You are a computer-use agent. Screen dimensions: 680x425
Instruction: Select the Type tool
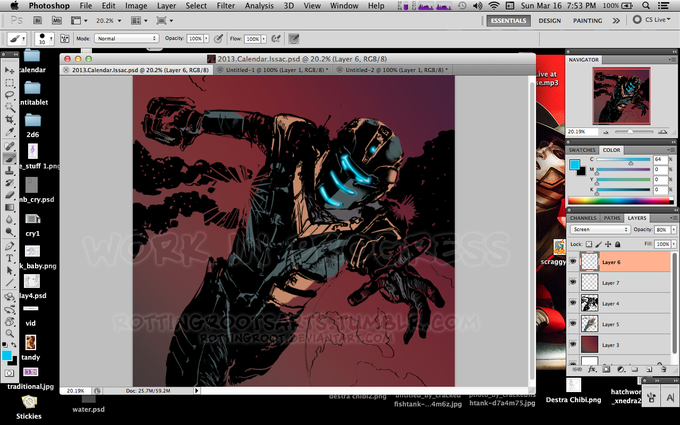click(x=10, y=258)
